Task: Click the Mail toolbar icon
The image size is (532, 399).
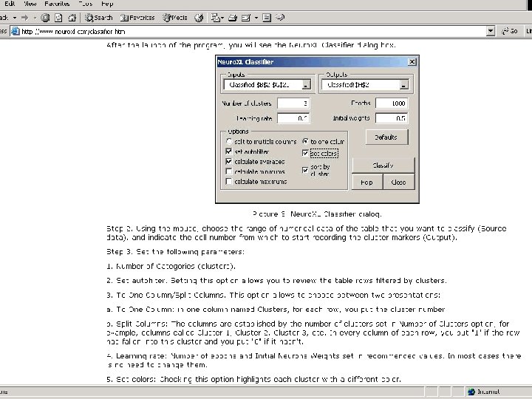Action: 215,18
